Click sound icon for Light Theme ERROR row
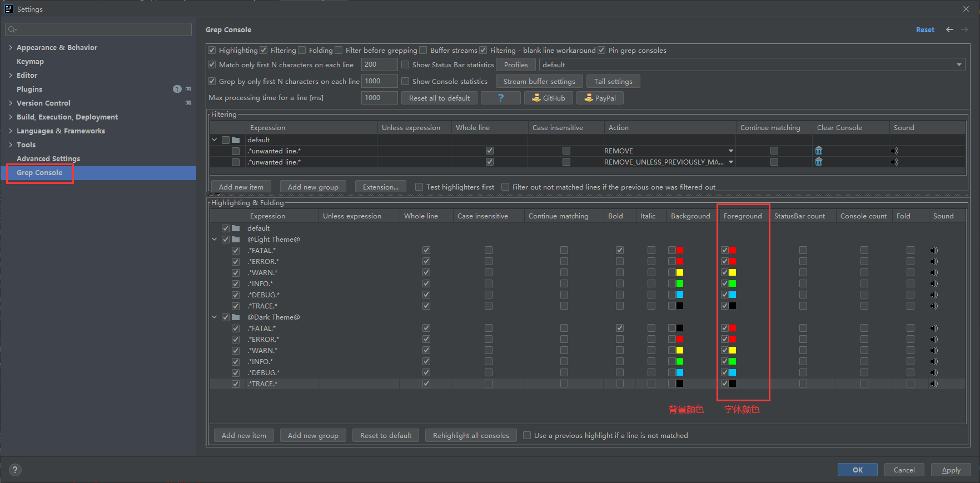Viewport: 980px width, 483px height. pyautogui.click(x=934, y=262)
